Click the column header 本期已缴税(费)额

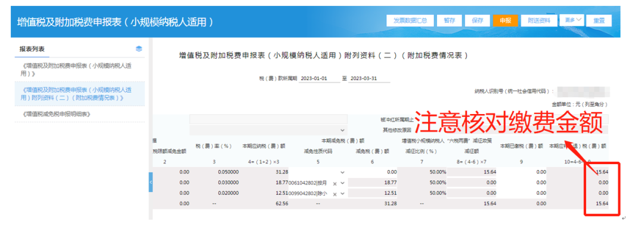pos(521,146)
